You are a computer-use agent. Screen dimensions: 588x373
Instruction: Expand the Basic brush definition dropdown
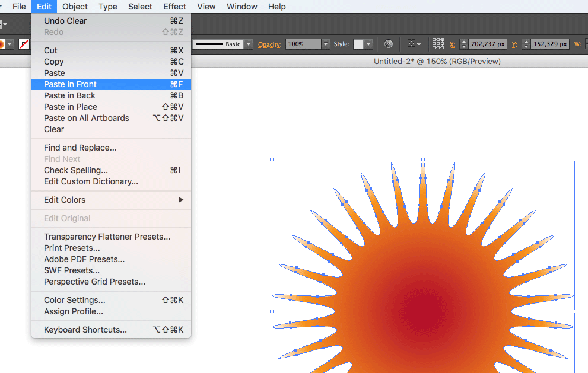(x=249, y=44)
